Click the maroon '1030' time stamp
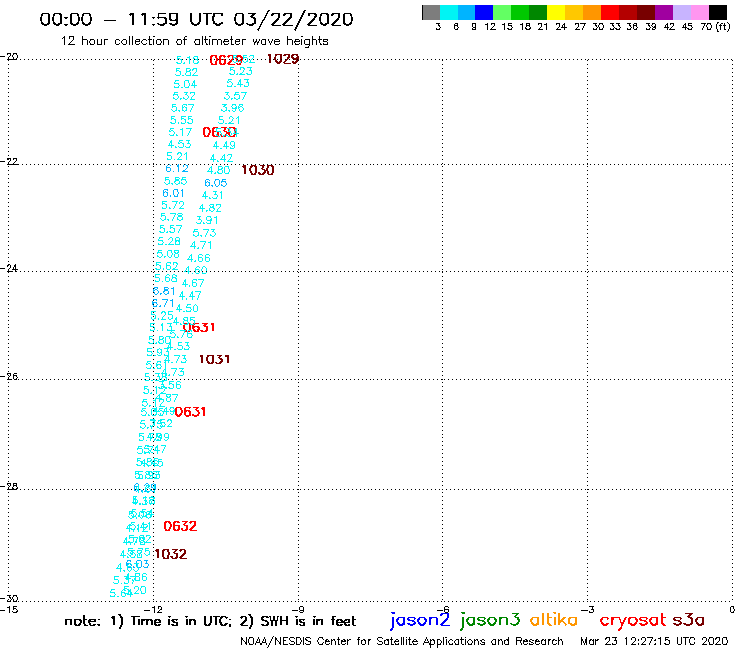This screenshot has width=740, height=650. click(258, 170)
